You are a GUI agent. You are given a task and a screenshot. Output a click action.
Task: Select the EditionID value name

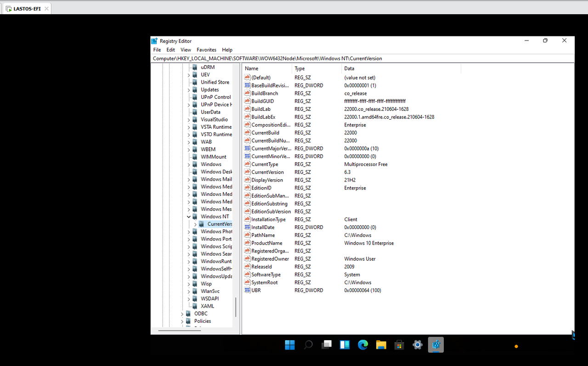click(261, 188)
